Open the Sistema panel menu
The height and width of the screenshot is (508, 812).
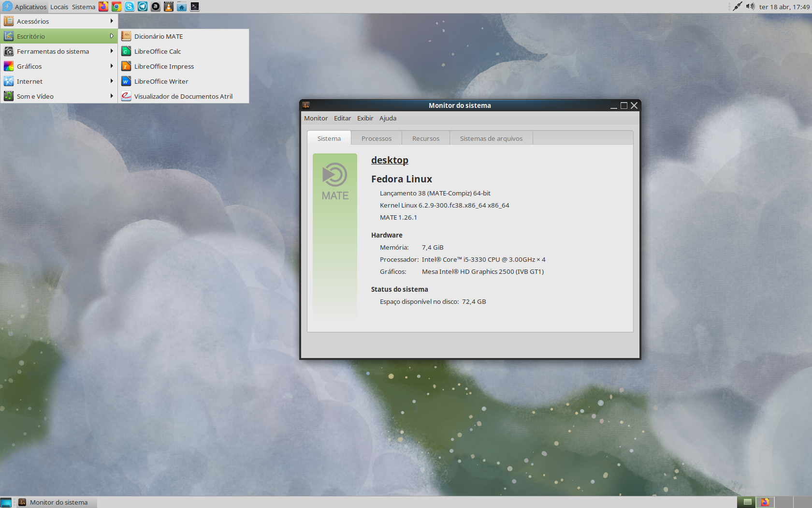(84, 7)
